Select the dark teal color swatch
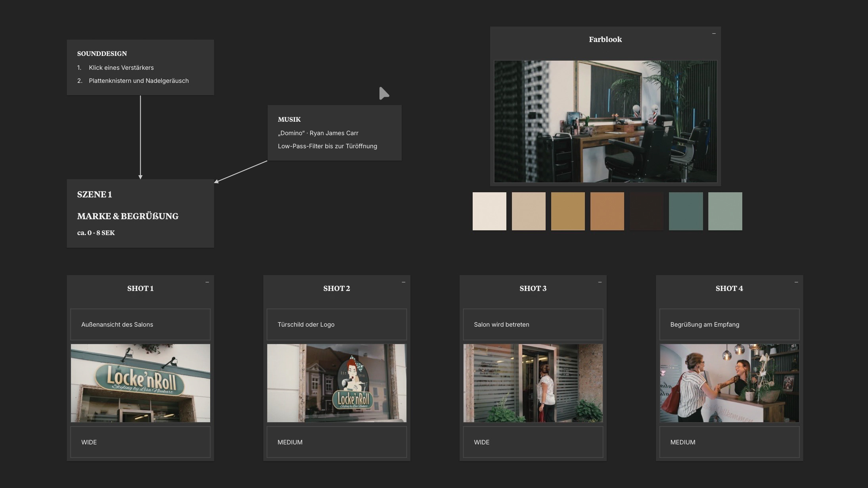Viewport: 868px width, 488px height. tap(686, 211)
